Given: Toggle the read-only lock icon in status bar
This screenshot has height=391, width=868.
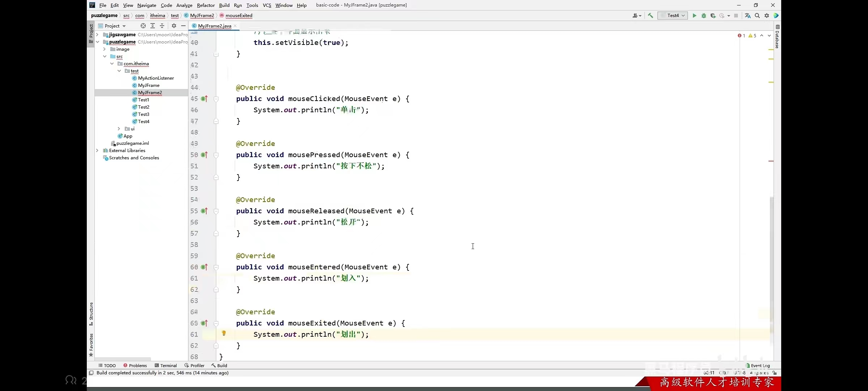Looking at the screenshot, I should pos(774,373).
